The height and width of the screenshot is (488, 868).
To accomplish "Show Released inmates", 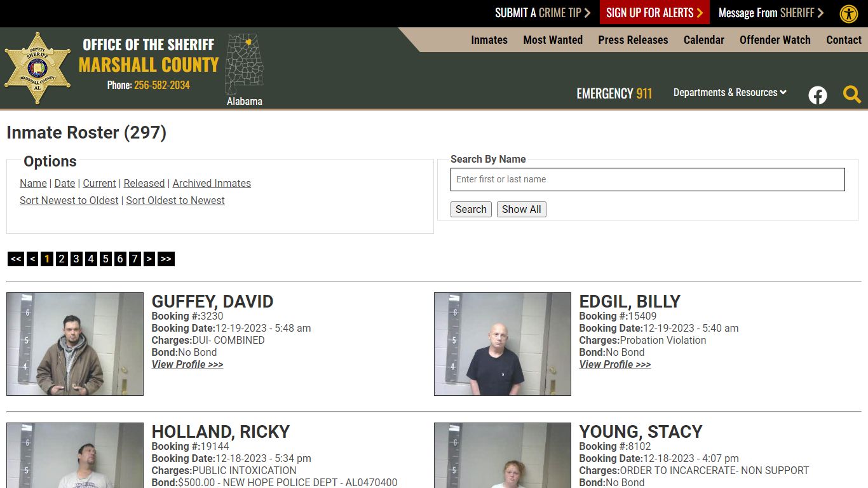I will point(144,183).
